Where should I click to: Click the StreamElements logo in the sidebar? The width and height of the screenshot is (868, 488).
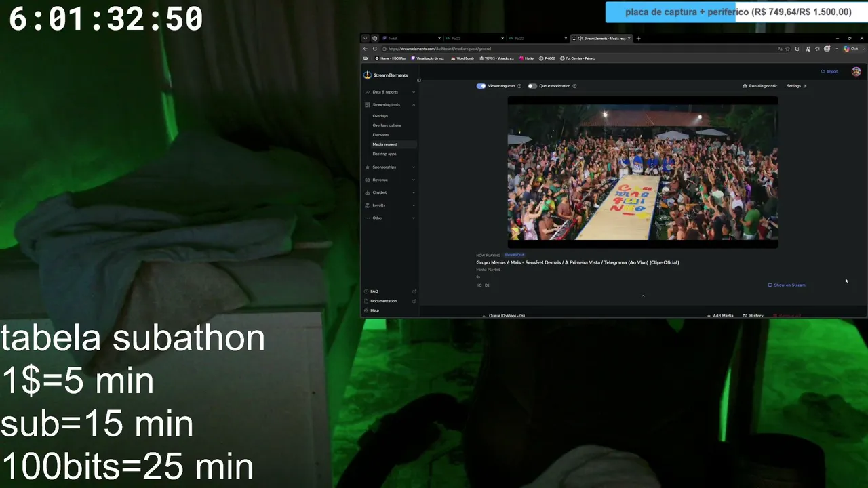(386, 75)
